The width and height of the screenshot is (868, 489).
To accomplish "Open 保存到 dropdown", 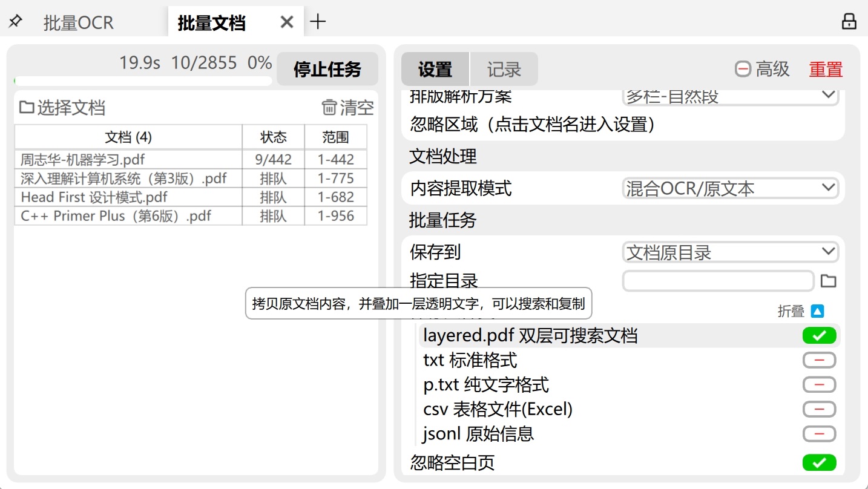I will point(730,252).
